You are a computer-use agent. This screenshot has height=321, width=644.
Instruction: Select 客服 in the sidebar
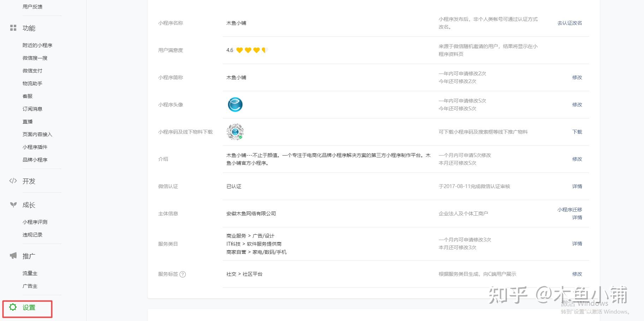pos(28,96)
